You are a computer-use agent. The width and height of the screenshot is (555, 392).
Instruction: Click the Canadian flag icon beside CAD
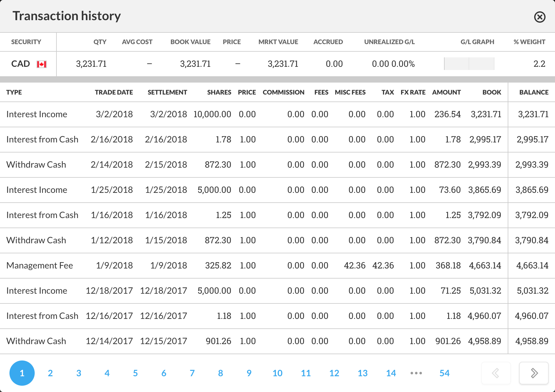click(x=41, y=64)
